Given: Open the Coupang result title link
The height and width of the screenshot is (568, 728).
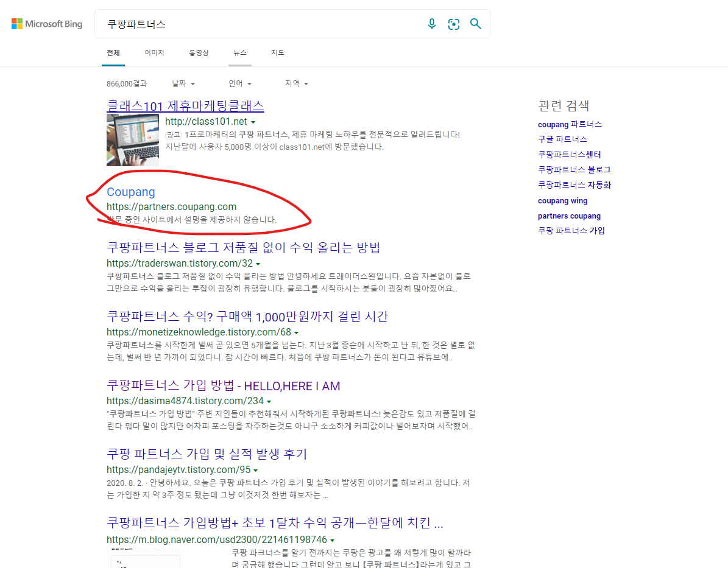Looking at the screenshot, I should point(131,192).
